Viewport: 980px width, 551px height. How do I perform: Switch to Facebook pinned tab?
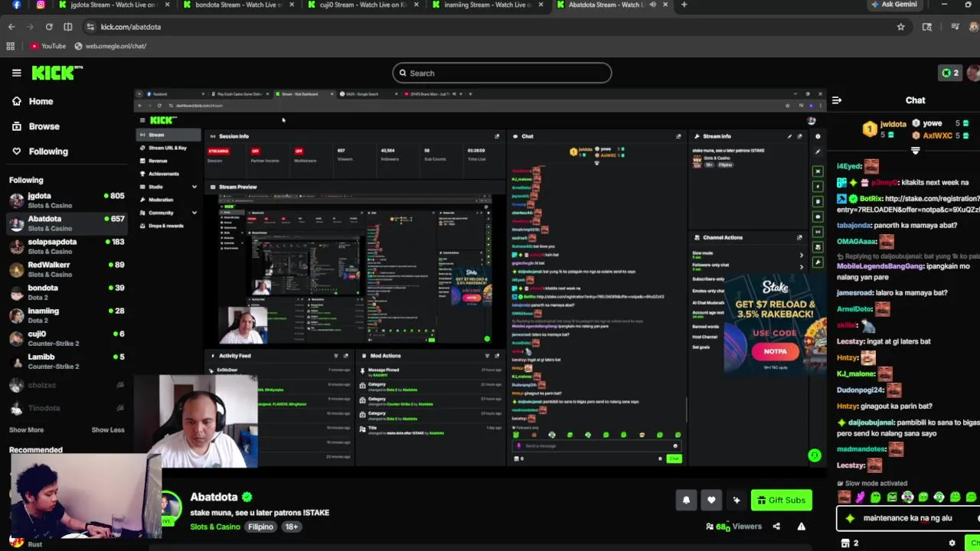[16, 5]
